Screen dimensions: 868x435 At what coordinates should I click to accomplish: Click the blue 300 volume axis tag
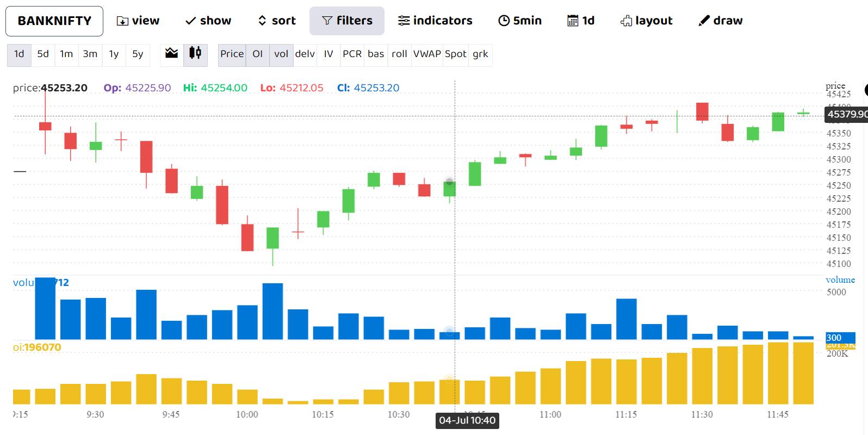841,338
